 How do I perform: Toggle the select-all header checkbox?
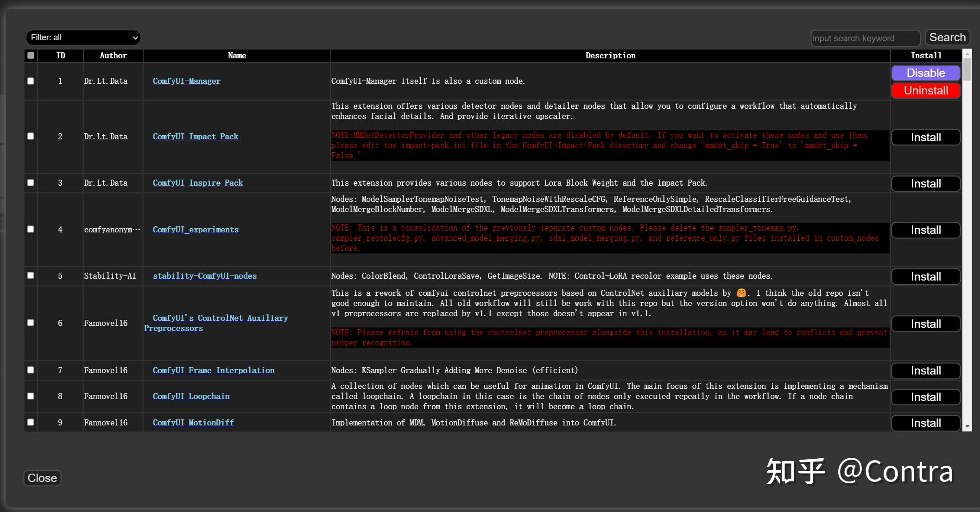(31, 56)
